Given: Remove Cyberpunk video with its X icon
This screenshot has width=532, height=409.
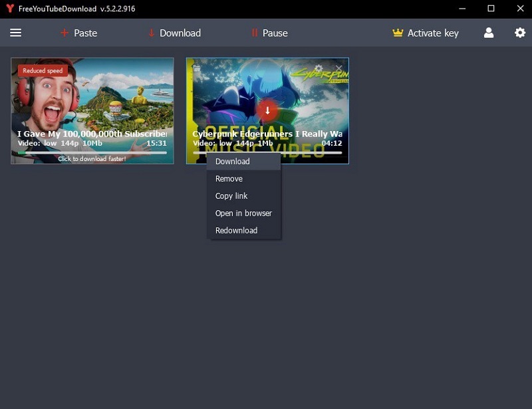Looking at the screenshot, I should tap(338, 68).
